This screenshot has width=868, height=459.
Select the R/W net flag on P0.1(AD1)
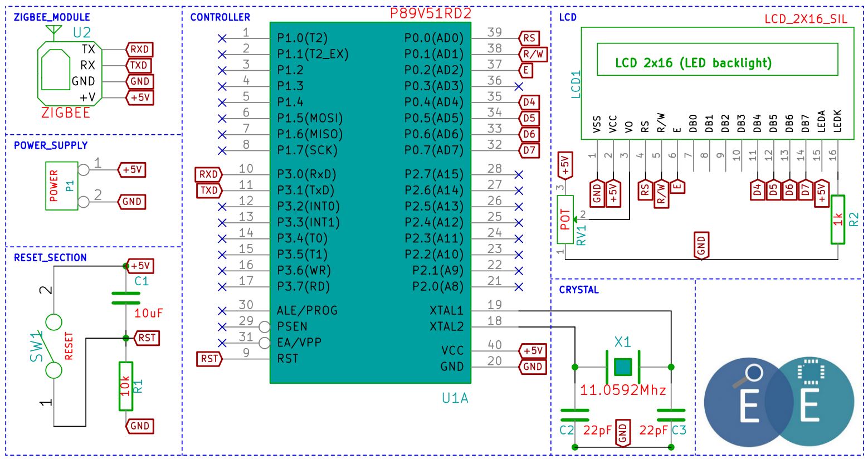533,54
